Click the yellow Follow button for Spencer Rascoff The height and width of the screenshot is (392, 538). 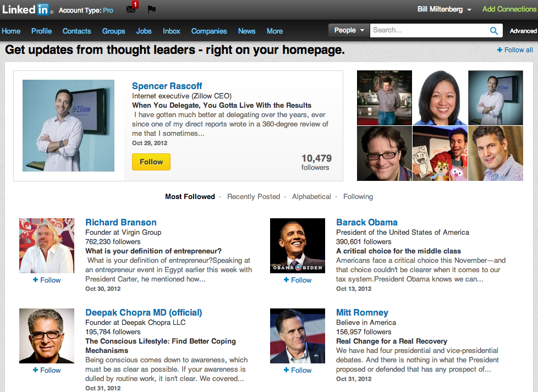[x=151, y=162]
